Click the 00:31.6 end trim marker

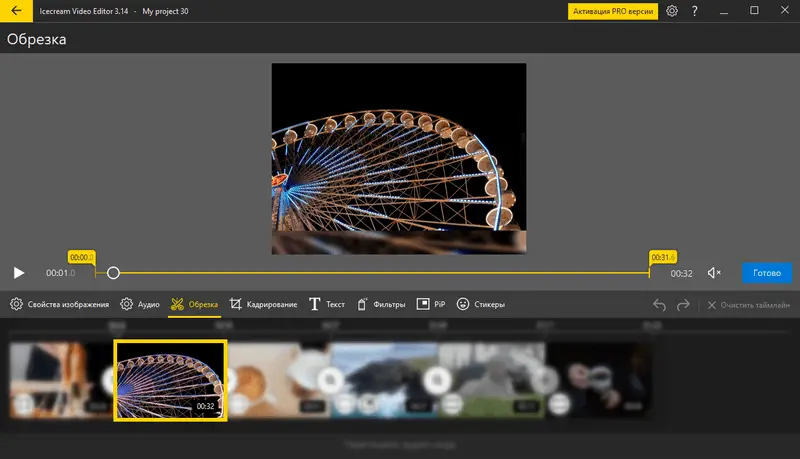coord(663,257)
